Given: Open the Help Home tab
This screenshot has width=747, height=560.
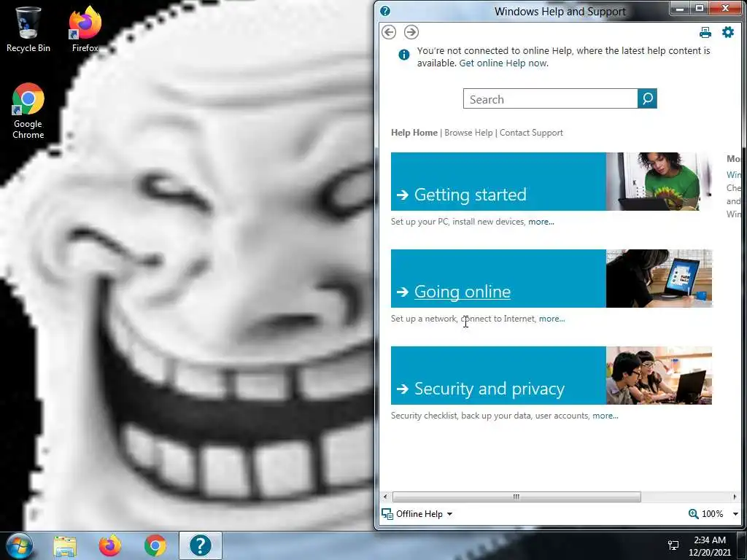Looking at the screenshot, I should point(414,133).
